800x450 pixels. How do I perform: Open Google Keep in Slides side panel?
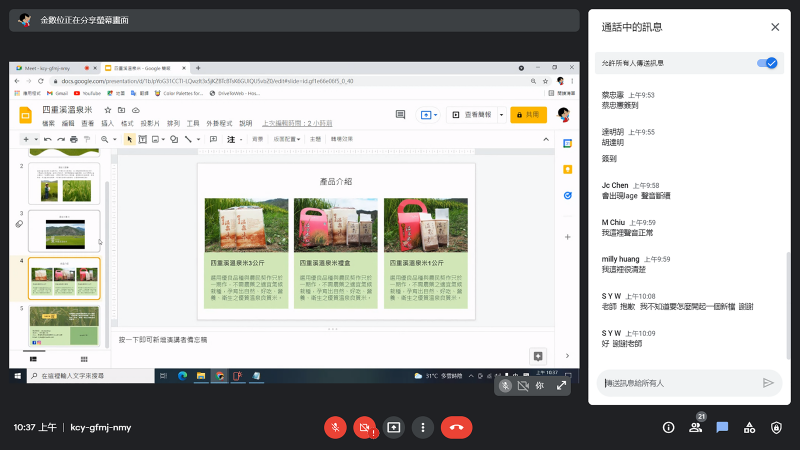coord(567,169)
